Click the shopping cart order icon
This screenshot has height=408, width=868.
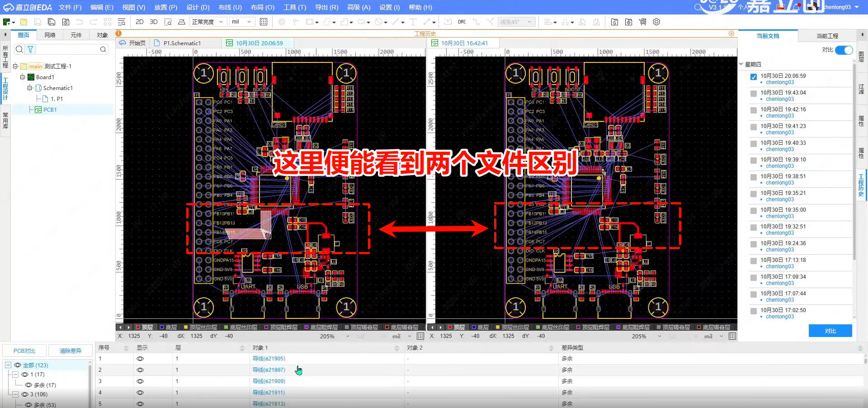tap(642, 22)
